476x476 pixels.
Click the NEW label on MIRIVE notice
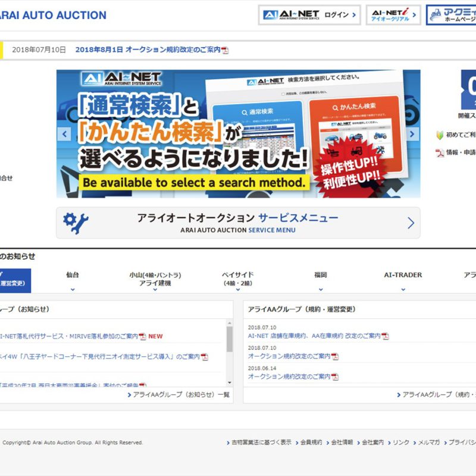tap(155, 336)
